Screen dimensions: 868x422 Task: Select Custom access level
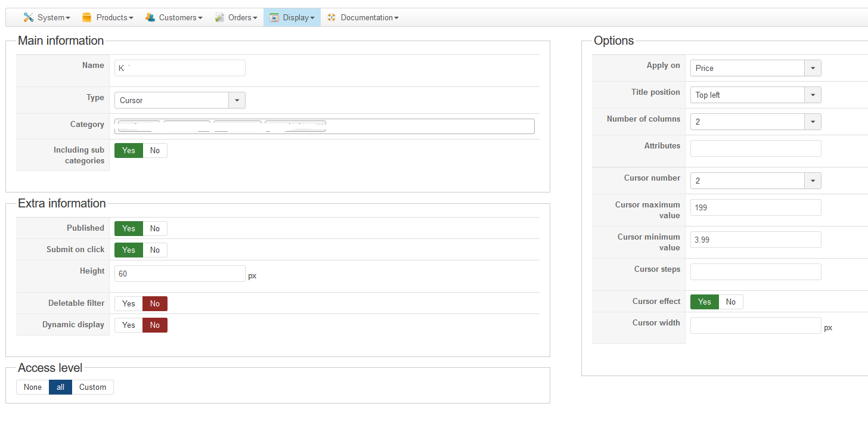point(93,387)
